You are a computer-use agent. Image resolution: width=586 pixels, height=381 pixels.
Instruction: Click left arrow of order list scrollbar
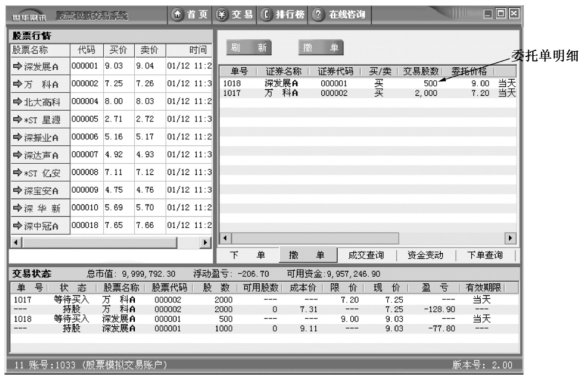click(225, 238)
